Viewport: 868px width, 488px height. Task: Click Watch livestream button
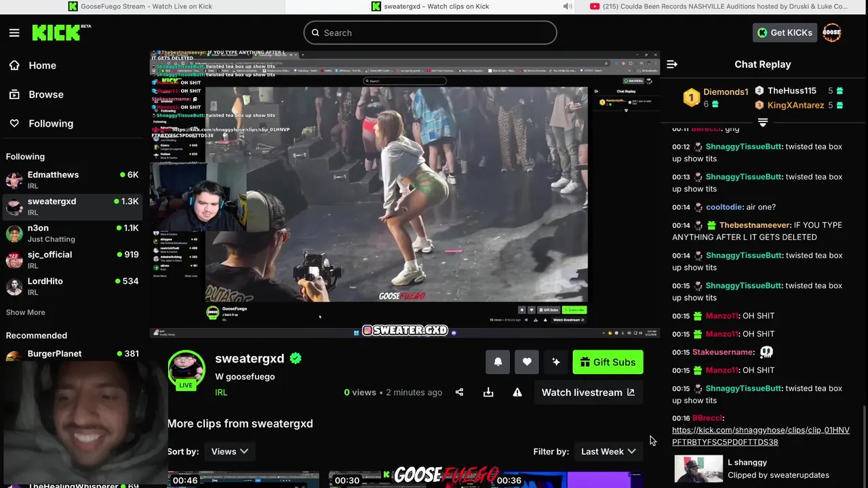coord(588,392)
